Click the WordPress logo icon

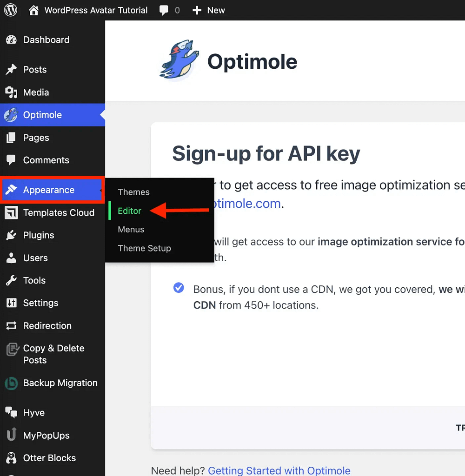pyautogui.click(x=11, y=10)
